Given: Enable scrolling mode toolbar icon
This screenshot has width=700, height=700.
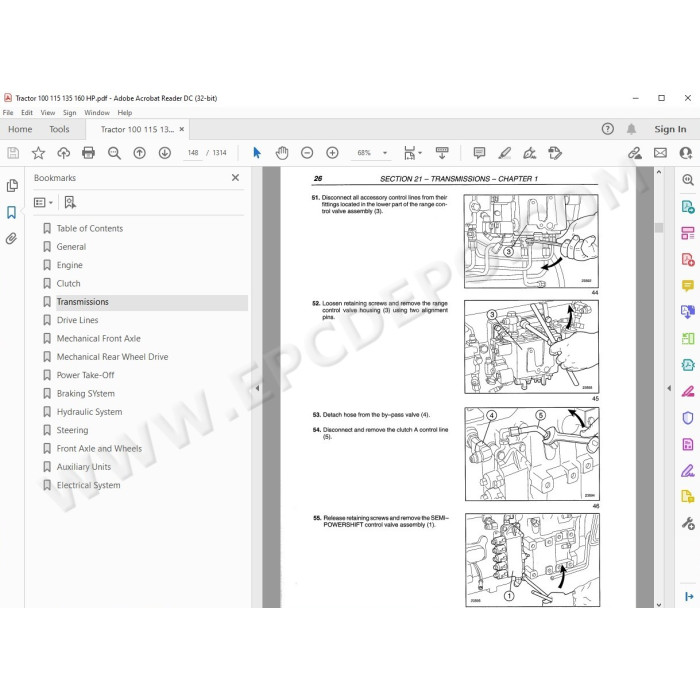Looking at the screenshot, I should (442, 153).
